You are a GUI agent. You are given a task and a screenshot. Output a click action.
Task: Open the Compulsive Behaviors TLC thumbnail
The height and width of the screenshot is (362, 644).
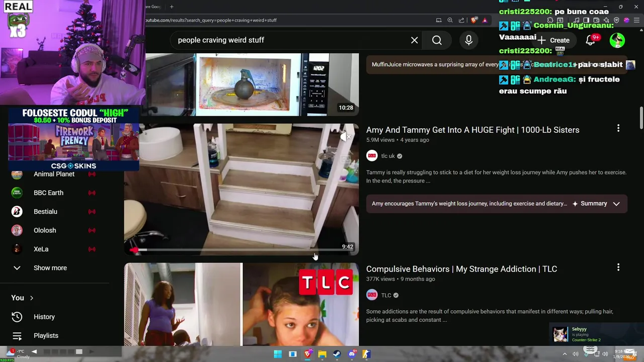click(x=242, y=304)
